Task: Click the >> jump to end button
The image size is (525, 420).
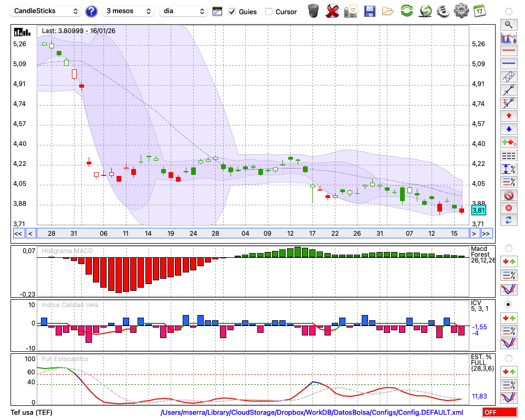Action: tap(486, 234)
